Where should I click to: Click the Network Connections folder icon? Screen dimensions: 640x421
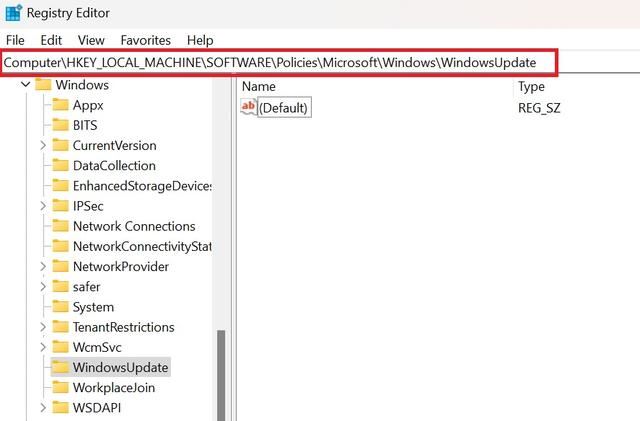tap(61, 226)
